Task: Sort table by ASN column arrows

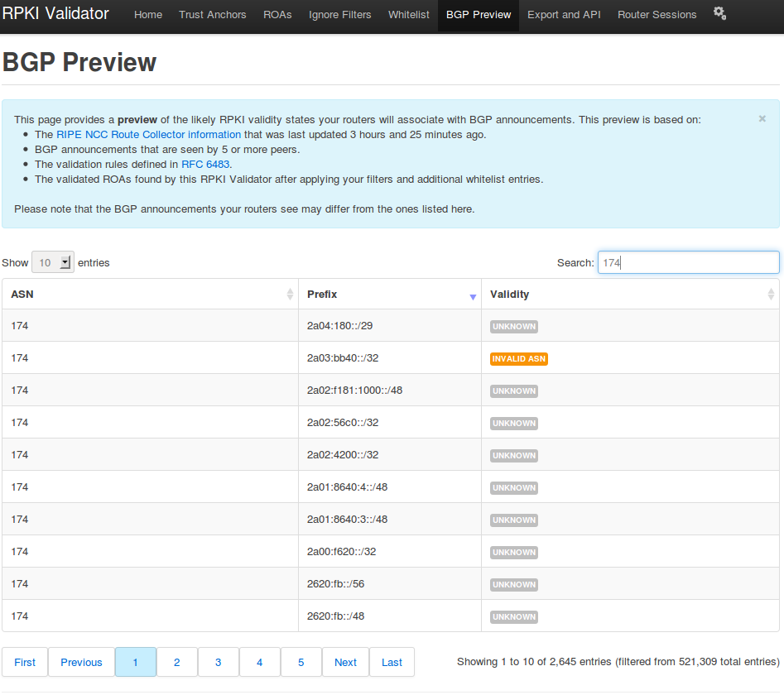Action: (x=290, y=295)
